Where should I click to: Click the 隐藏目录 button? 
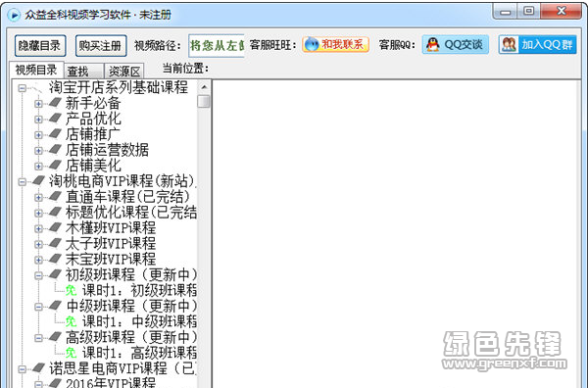40,46
